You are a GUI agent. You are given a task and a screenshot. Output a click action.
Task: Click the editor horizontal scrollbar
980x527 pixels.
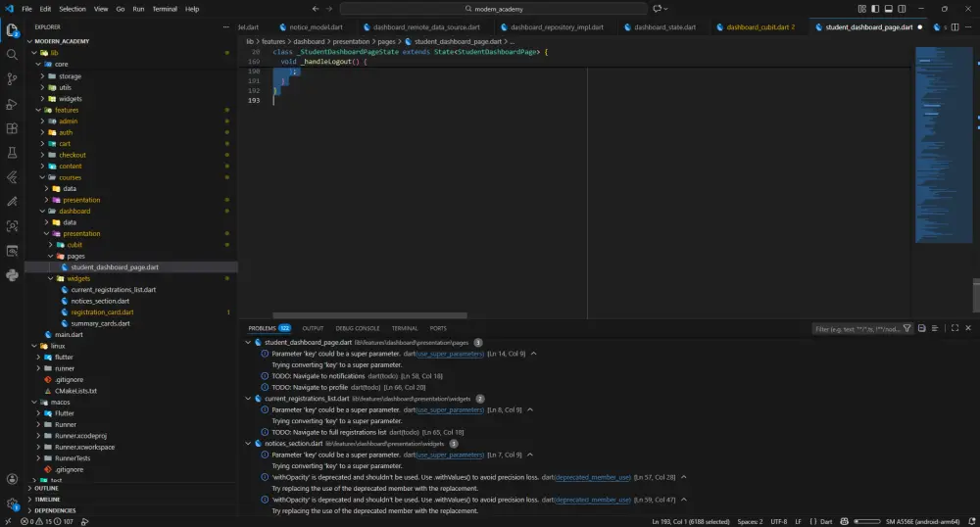coord(370,315)
